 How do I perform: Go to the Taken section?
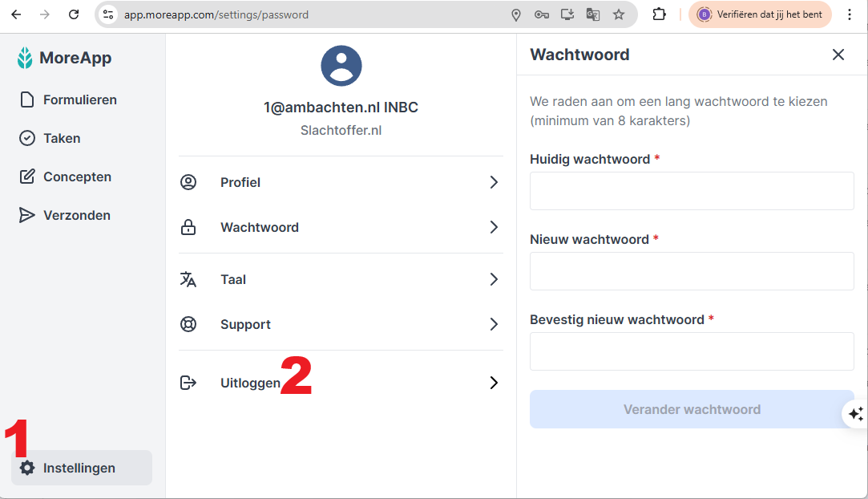point(62,138)
